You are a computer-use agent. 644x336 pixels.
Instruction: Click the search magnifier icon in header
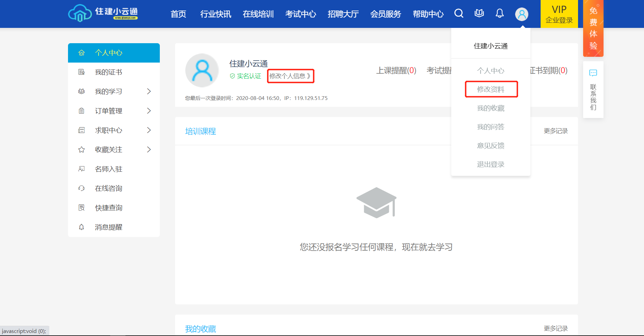459,14
